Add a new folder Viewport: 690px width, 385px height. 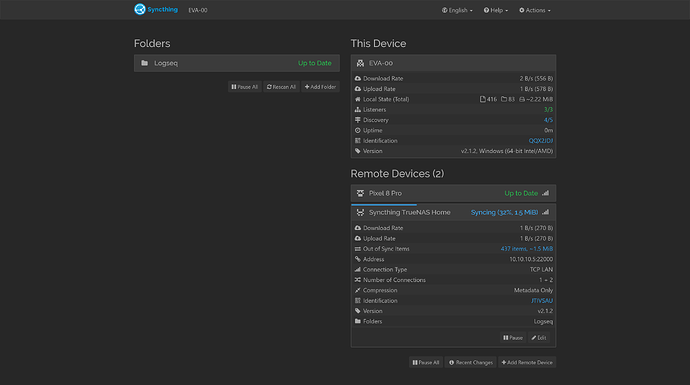point(320,87)
